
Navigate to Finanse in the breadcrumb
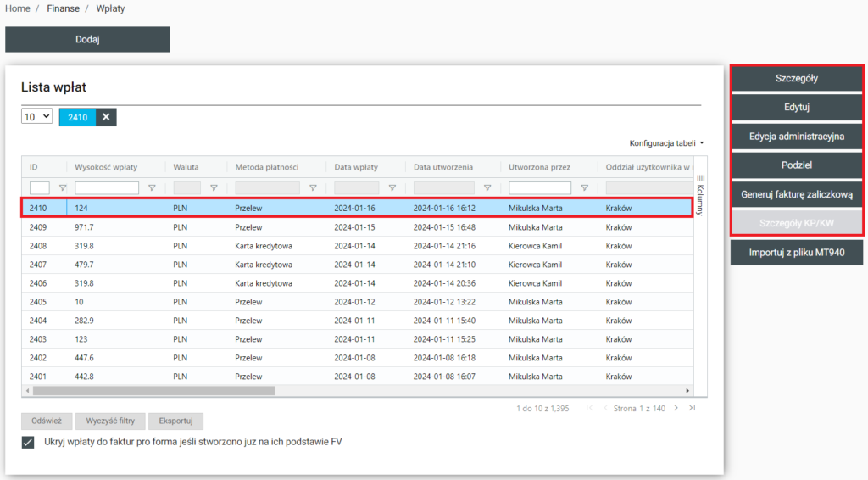(64, 8)
